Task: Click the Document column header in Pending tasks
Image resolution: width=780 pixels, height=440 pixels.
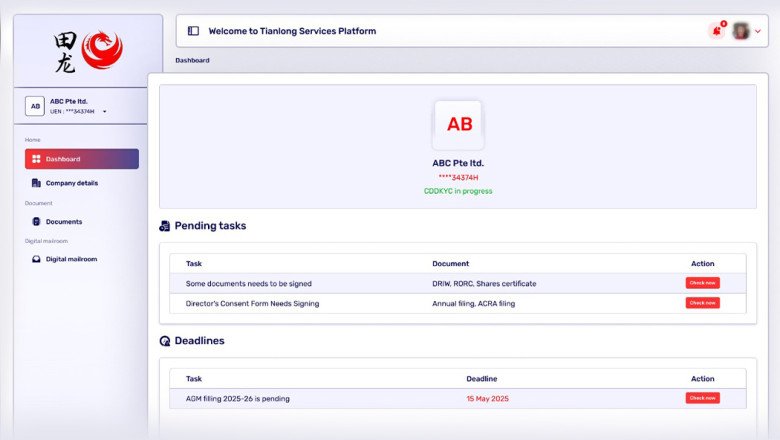Action: 451,264
